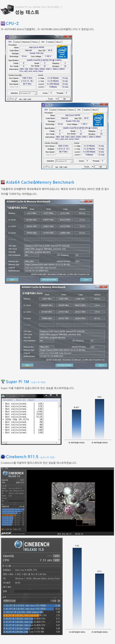Viewport: 115px width, 644px height.
Task: Open CPU ranking dropdown in the 7.31 pts Cinebench panel
Action: point(9,601)
